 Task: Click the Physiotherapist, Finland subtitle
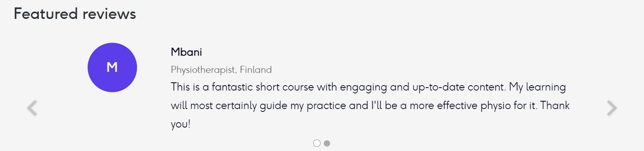pos(221,70)
